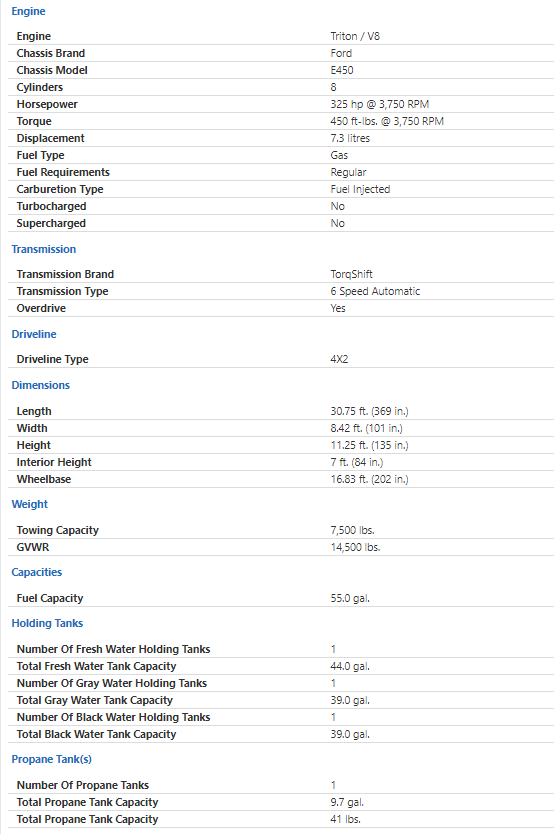
Task: Click the Engine section heading
Action: pos(28,11)
